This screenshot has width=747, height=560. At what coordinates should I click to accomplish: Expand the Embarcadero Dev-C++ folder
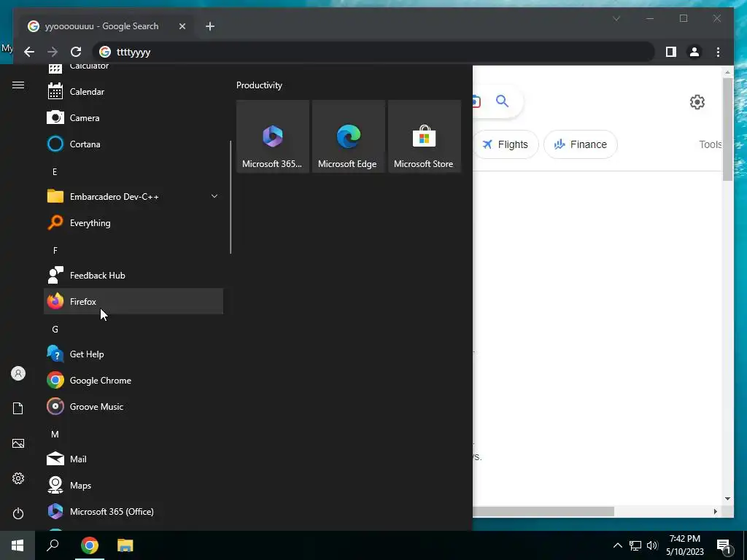133,196
